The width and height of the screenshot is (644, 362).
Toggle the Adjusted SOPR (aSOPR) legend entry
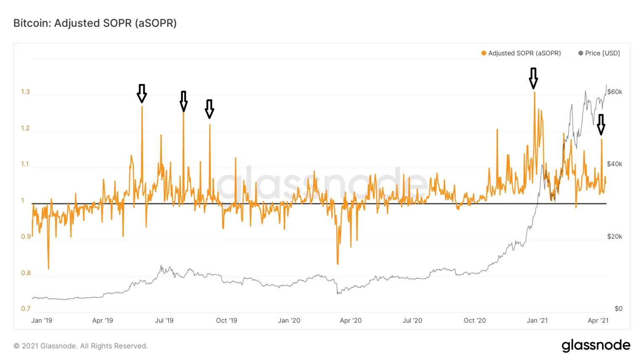click(x=521, y=53)
